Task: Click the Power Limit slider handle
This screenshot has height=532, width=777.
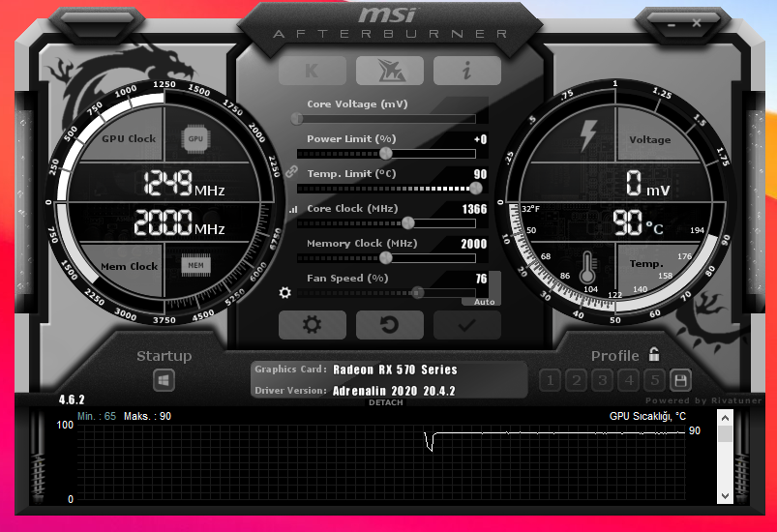Action: [386, 154]
